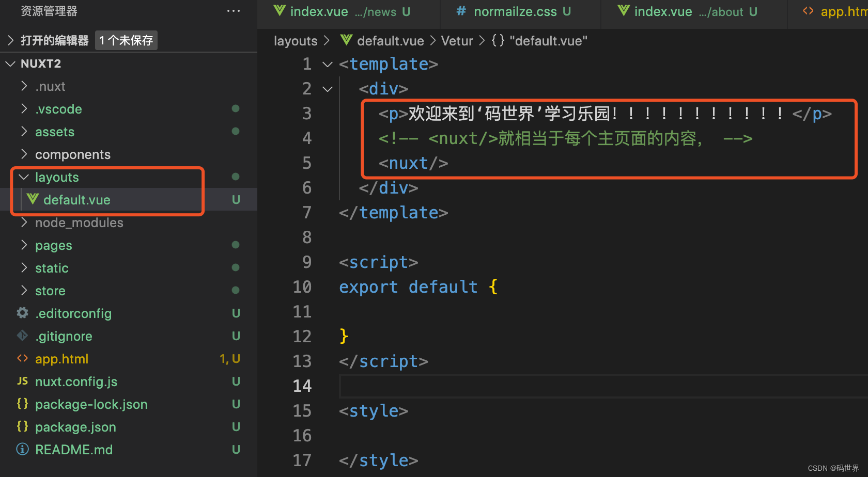The height and width of the screenshot is (477, 868).
Task: Click the info icon beside README.md
Action: click(x=23, y=449)
